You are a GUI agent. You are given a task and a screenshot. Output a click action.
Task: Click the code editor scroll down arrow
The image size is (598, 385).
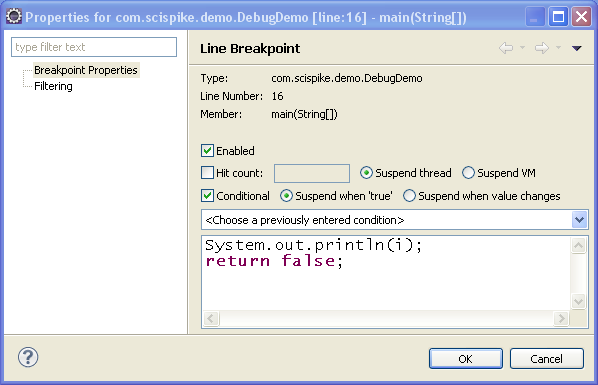(578, 301)
